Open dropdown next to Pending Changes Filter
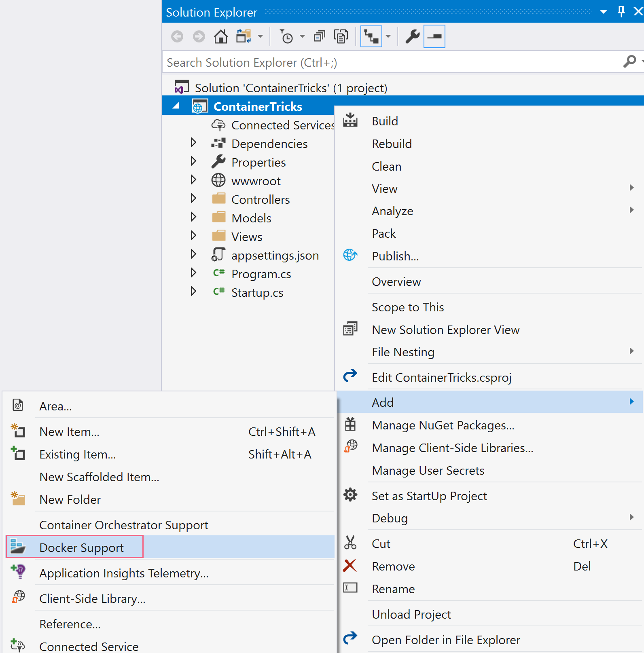 tap(302, 37)
